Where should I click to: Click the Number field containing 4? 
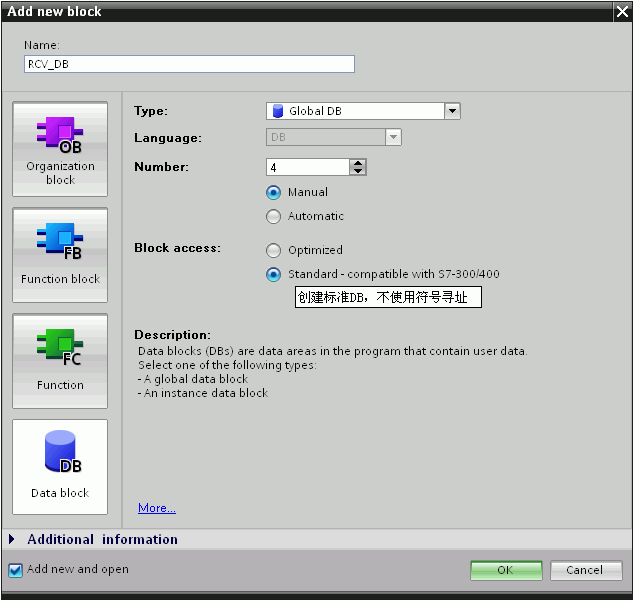307,167
